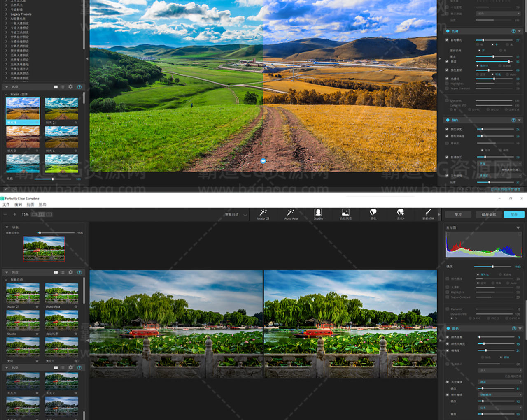527x420 pixels.
Task: Click the 学习 (Learn) button
Action: click(458, 214)
